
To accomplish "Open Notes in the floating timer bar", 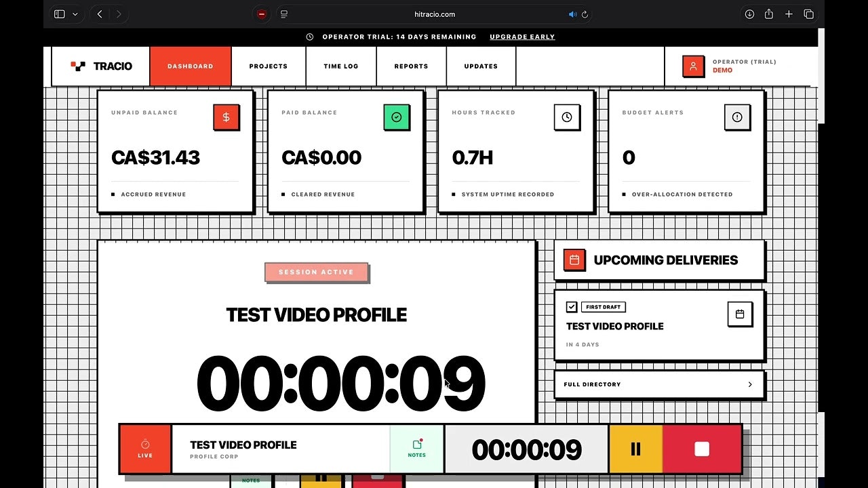I will (x=417, y=449).
